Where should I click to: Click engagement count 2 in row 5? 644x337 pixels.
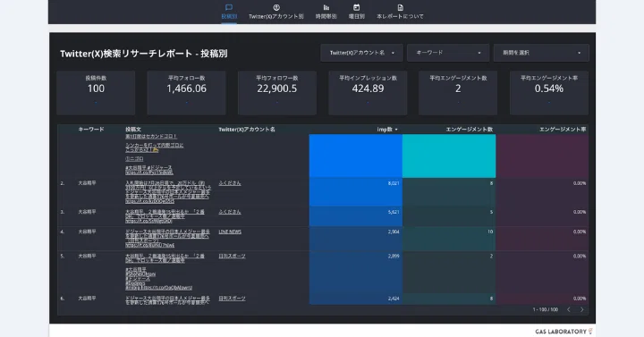coord(491,257)
